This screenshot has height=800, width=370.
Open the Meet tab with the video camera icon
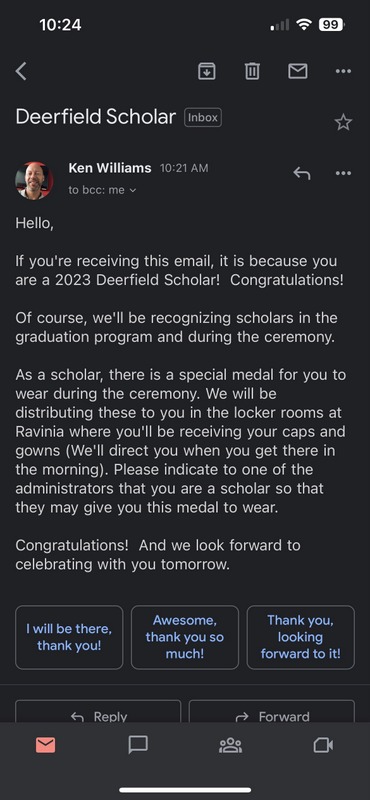323,745
